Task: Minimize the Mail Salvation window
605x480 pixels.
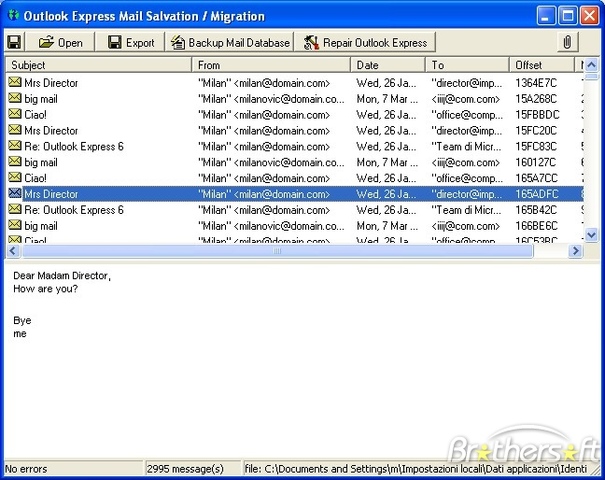Action: point(546,16)
